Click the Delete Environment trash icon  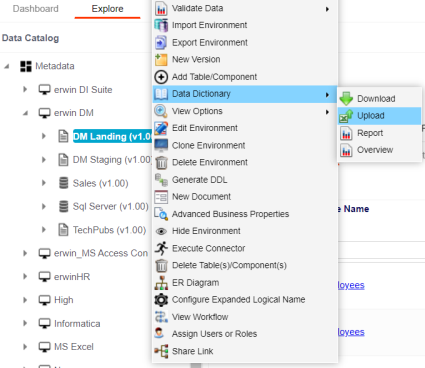(161, 163)
